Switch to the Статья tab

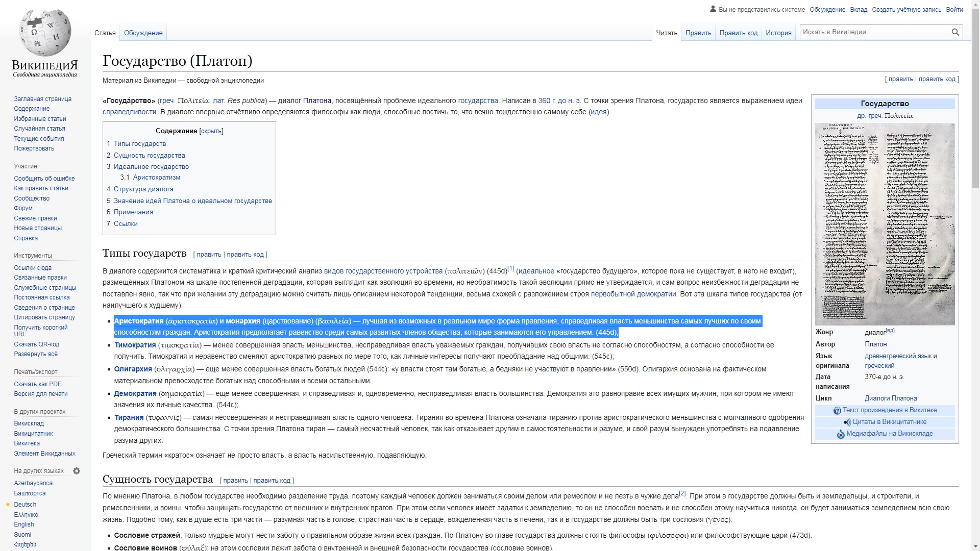click(x=105, y=33)
